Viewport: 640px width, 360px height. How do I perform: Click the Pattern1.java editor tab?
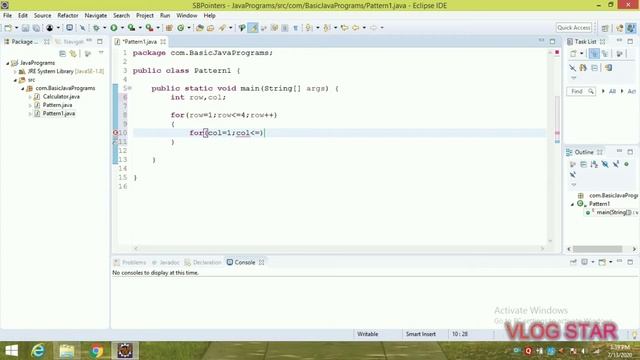[140, 42]
